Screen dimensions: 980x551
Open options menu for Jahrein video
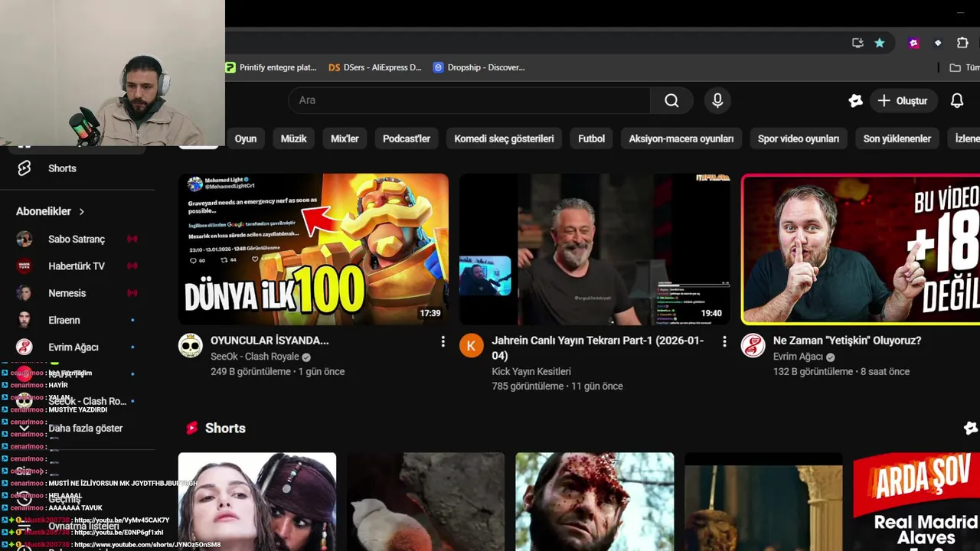point(724,341)
